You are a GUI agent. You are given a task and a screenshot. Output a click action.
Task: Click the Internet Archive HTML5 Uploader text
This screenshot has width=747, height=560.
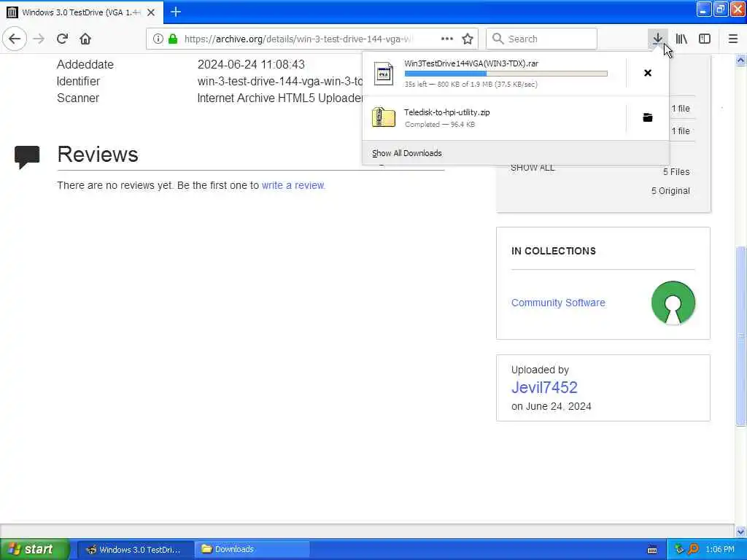[280, 98]
